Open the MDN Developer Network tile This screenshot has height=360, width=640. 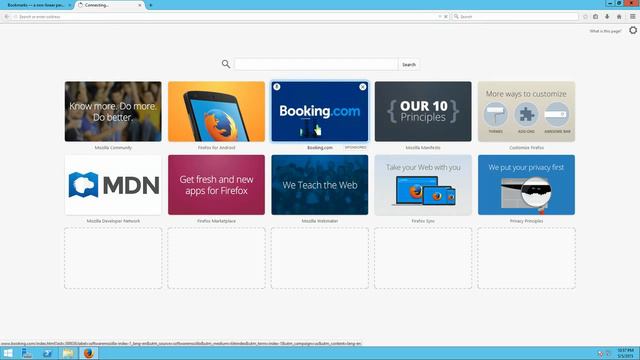[x=113, y=185]
